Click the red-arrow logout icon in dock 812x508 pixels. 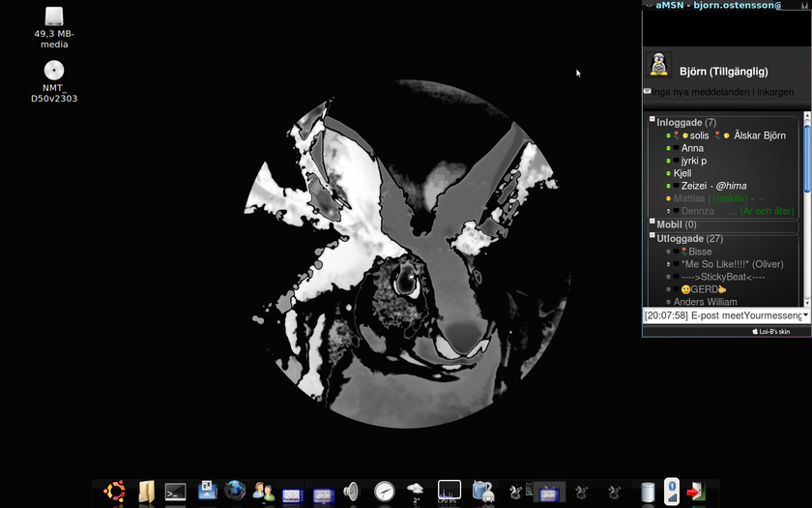point(696,492)
